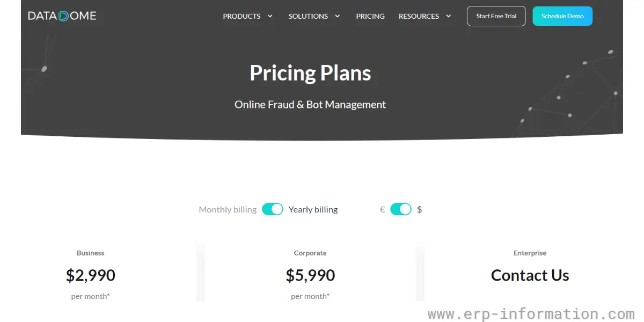Screen dimensions: 644x322
Task: Click the DataDome logo
Action: [62, 16]
